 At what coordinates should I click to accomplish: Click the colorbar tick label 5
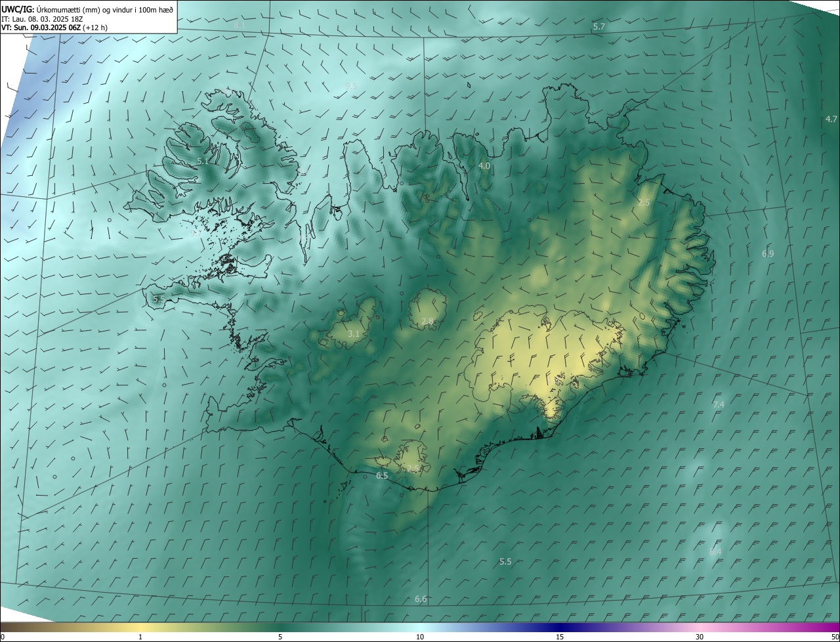click(280, 637)
